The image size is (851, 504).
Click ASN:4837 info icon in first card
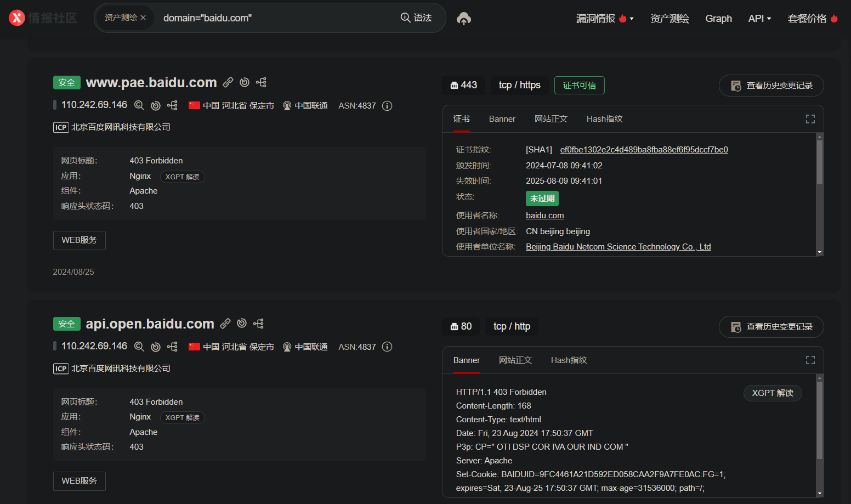pyautogui.click(x=387, y=106)
